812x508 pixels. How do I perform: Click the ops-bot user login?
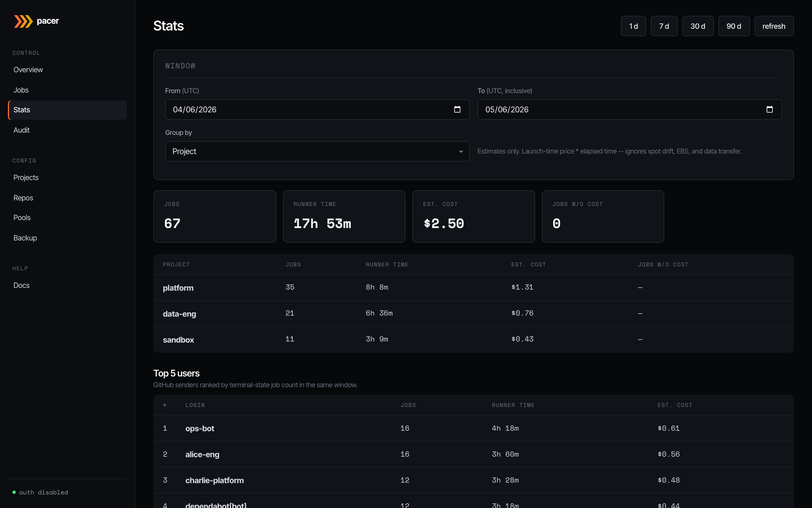[x=200, y=428]
